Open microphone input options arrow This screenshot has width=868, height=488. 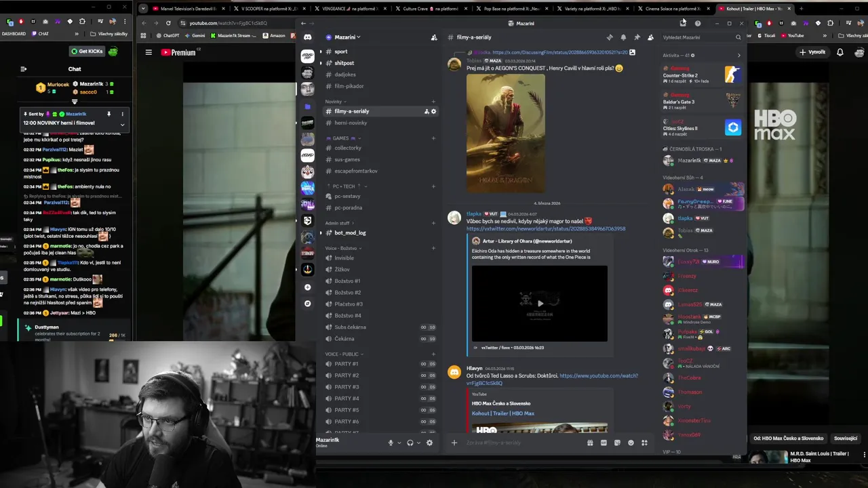(x=399, y=443)
